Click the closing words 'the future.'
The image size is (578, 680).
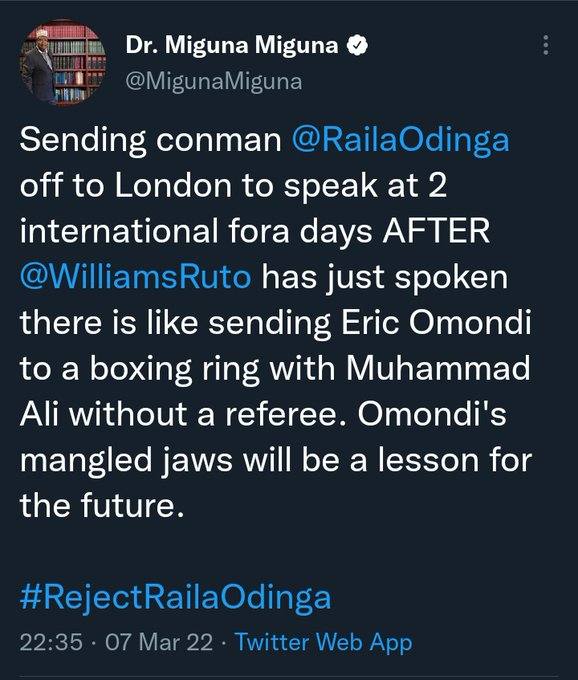(x=102, y=505)
